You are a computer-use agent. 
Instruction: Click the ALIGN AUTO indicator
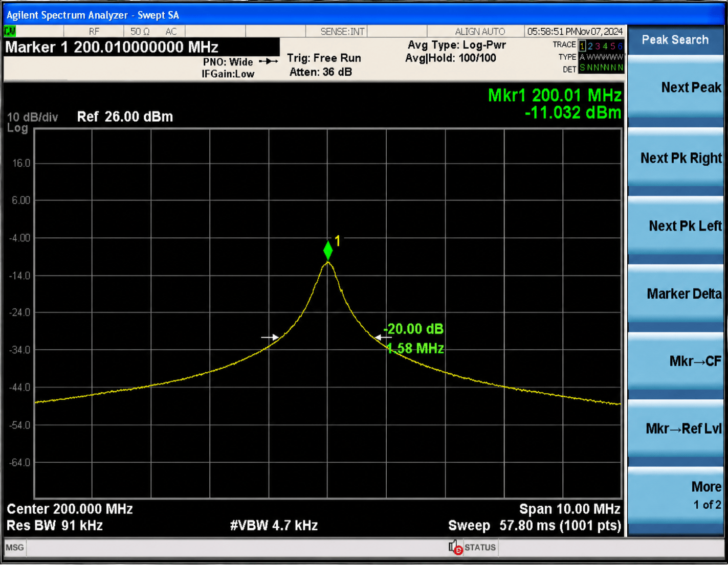480,32
